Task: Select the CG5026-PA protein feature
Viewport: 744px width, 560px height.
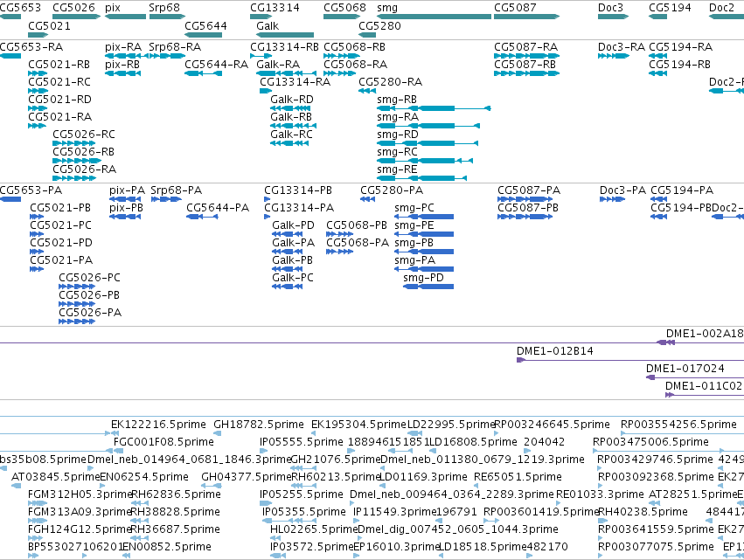Action: coord(77,321)
